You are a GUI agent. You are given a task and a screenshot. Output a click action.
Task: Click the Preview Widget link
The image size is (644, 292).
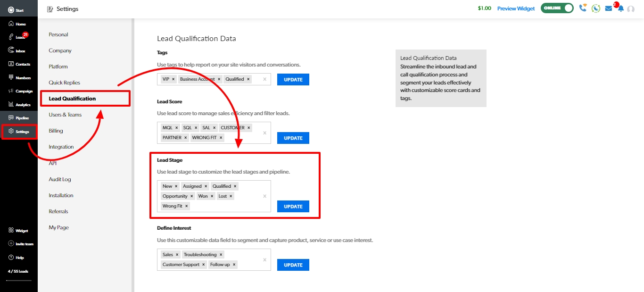point(516,8)
